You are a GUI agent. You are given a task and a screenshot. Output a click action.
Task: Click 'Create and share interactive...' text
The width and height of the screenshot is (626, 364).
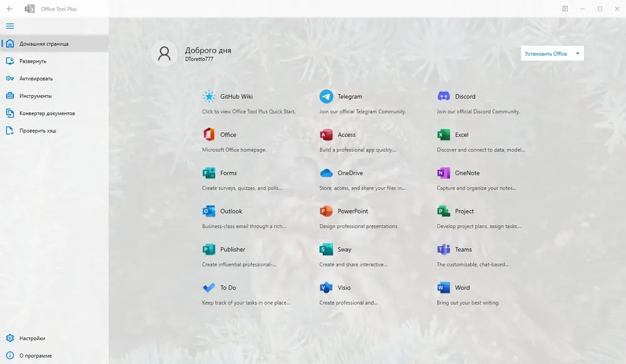(353, 265)
